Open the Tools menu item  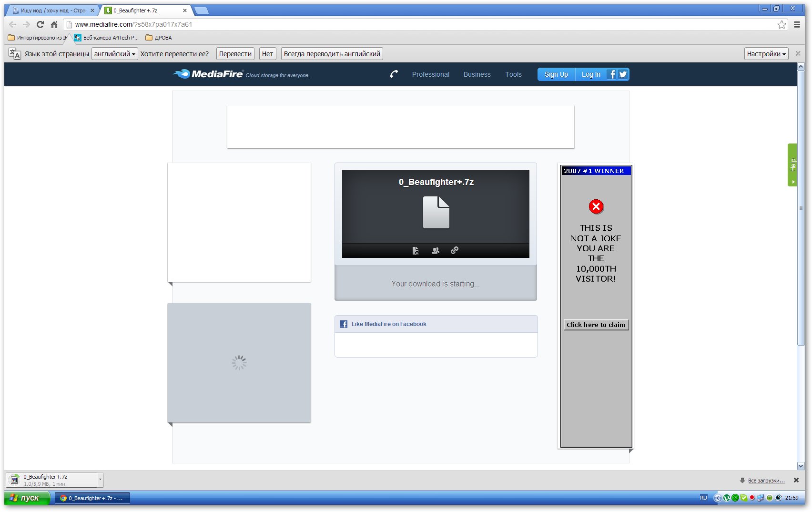(x=513, y=74)
